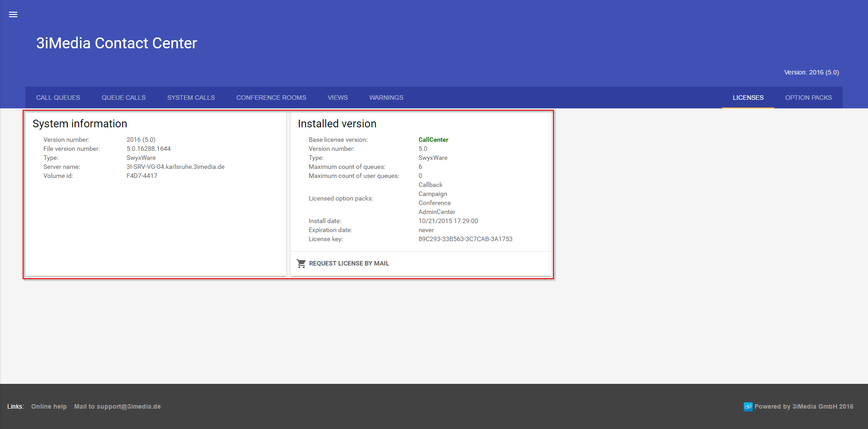Show the Warnings tab
This screenshot has width=868, height=429.
pyautogui.click(x=386, y=98)
